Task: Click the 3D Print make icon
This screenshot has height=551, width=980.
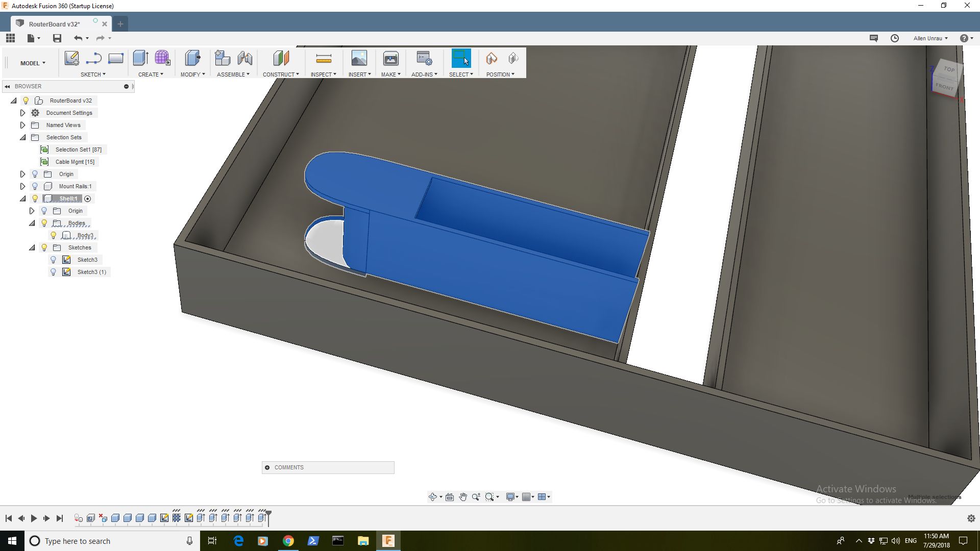Action: click(391, 58)
